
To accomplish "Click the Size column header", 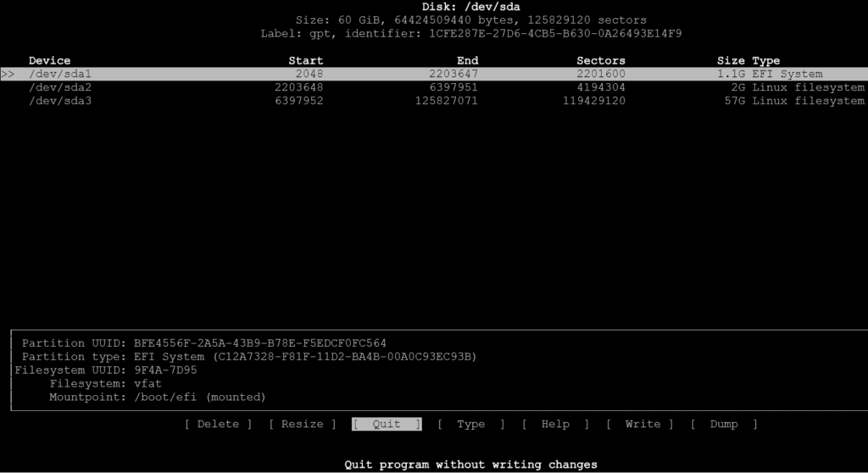I will pos(731,60).
